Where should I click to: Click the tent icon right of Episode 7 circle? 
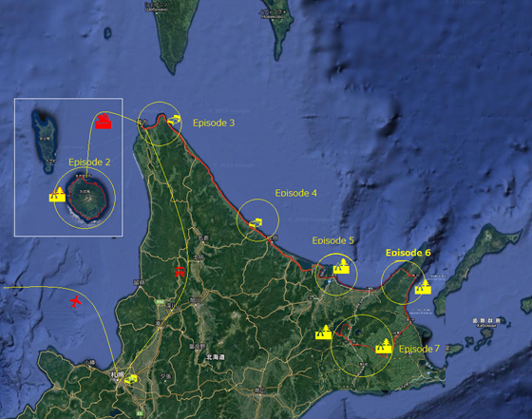click(x=384, y=346)
